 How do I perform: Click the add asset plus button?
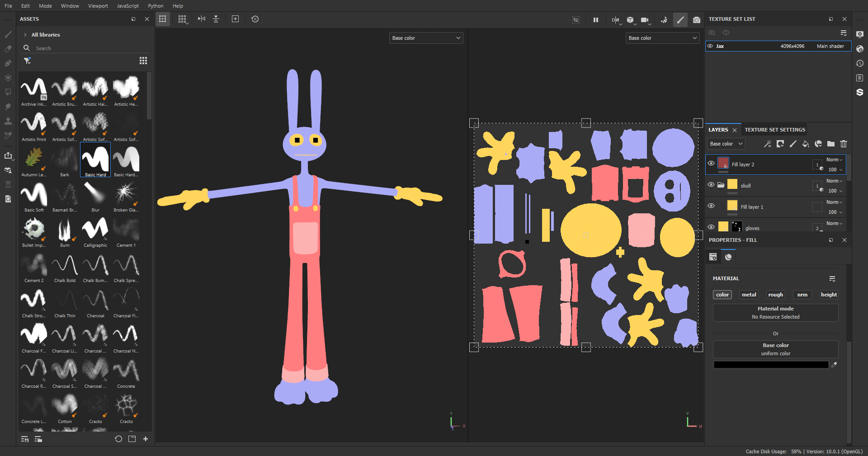pyautogui.click(x=146, y=439)
